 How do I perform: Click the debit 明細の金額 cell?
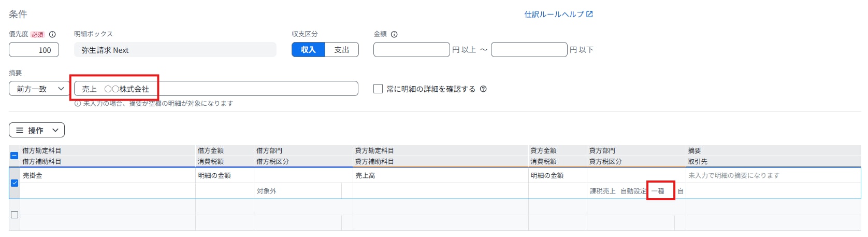click(x=225, y=175)
